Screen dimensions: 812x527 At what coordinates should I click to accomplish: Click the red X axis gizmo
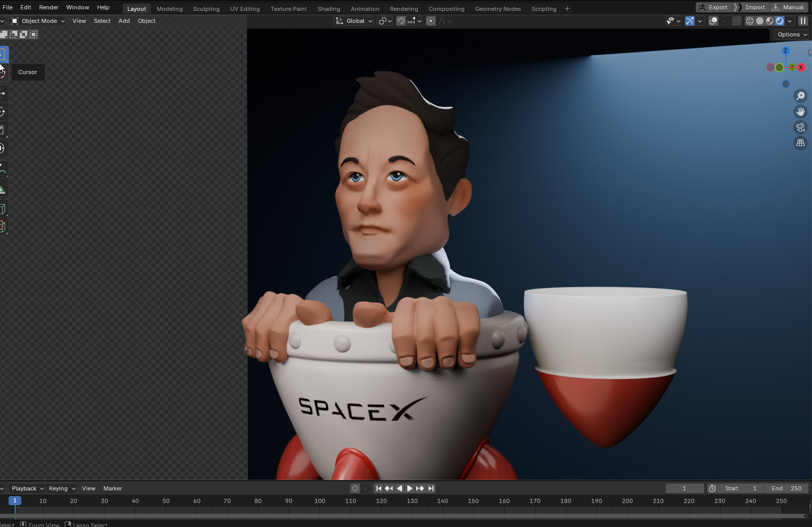pyautogui.click(x=801, y=67)
